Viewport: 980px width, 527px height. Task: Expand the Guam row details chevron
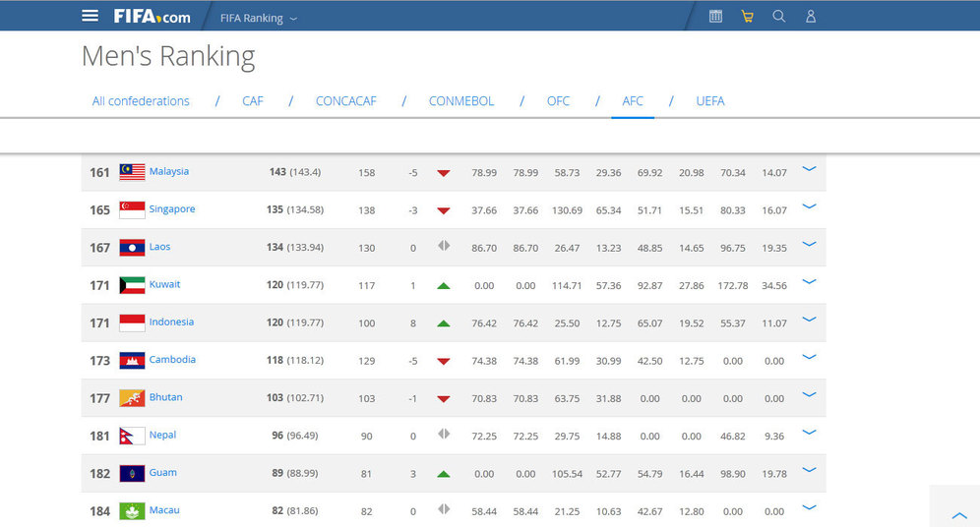[809, 471]
